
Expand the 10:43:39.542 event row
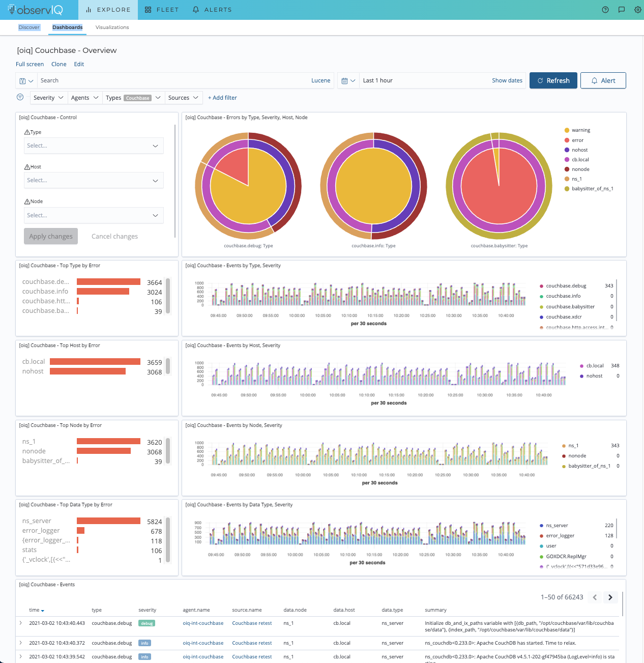click(x=21, y=656)
